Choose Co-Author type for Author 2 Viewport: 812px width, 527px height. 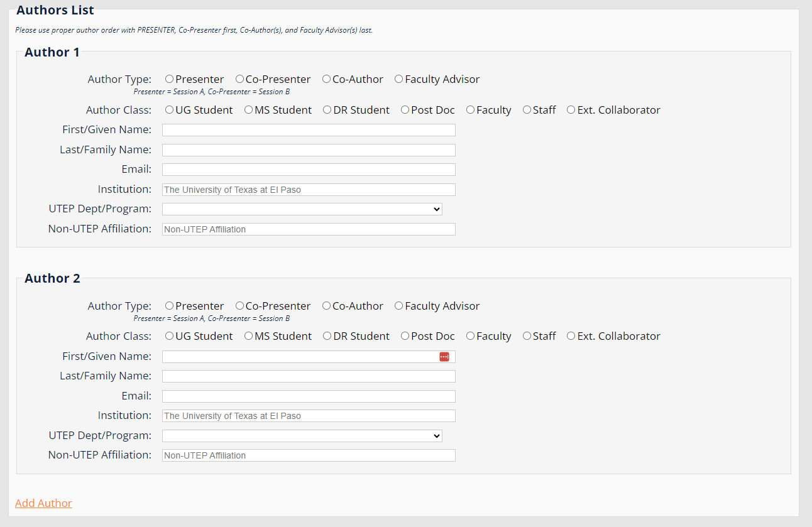(326, 306)
